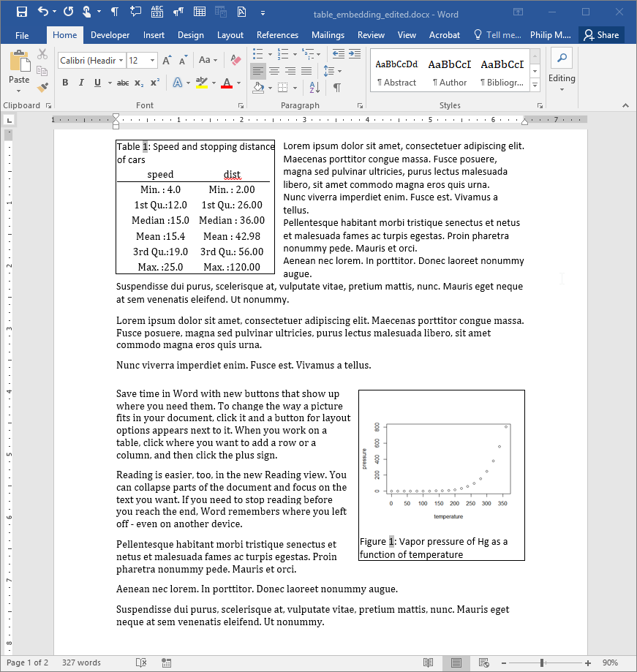This screenshot has width=637, height=672.
Task: Copy selection using the Copy icon
Action: point(42,71)
